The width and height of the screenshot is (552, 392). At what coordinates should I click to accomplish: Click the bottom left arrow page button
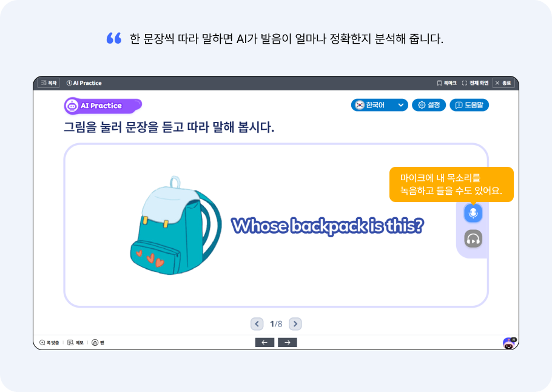pos(264,343)
